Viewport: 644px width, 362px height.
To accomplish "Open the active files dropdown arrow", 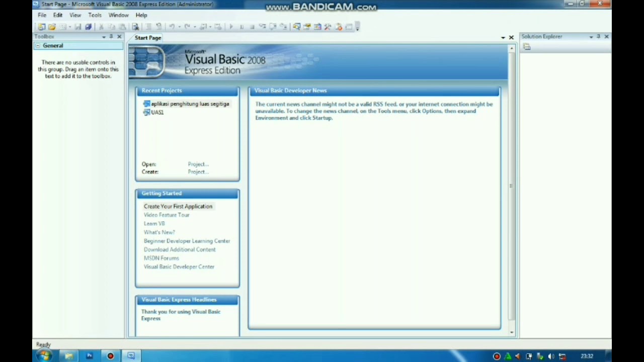I will pyautogui.click(x=503, y=38).
